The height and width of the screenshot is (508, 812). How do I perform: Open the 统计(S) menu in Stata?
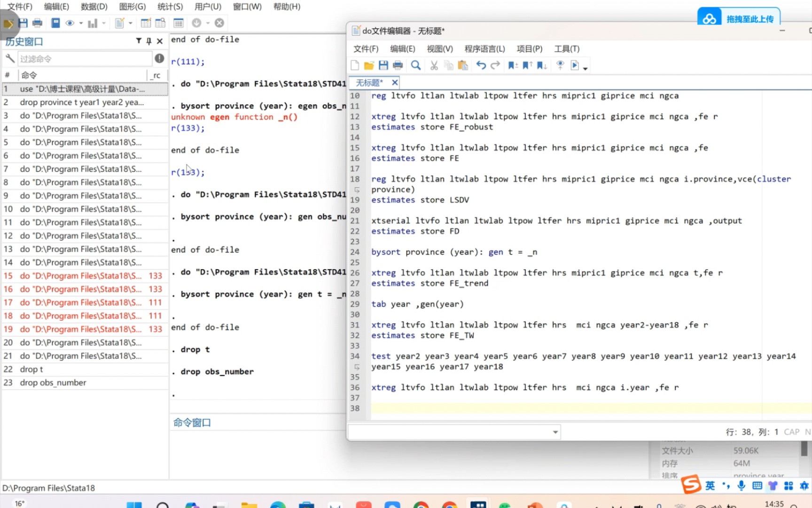tap(170, 7)
